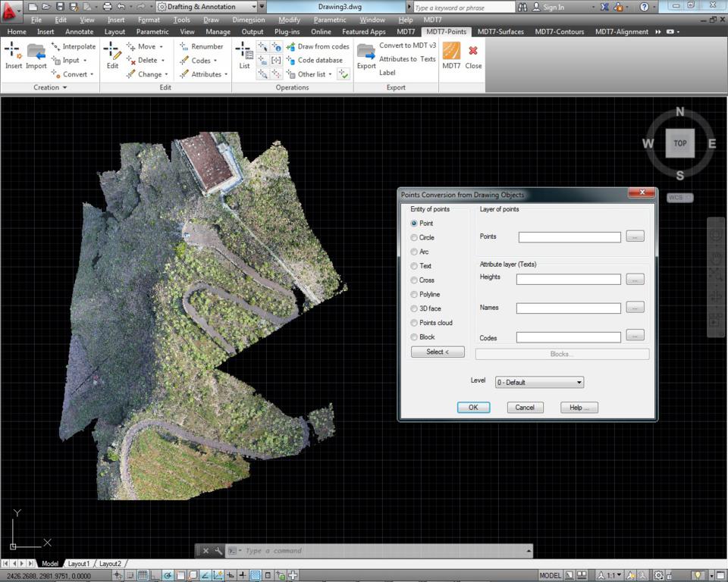The width and height of the screenshot is (728, 582).
Task: Expand the Delete dropdown in Edit panel
Action: [x=163, y=61]
